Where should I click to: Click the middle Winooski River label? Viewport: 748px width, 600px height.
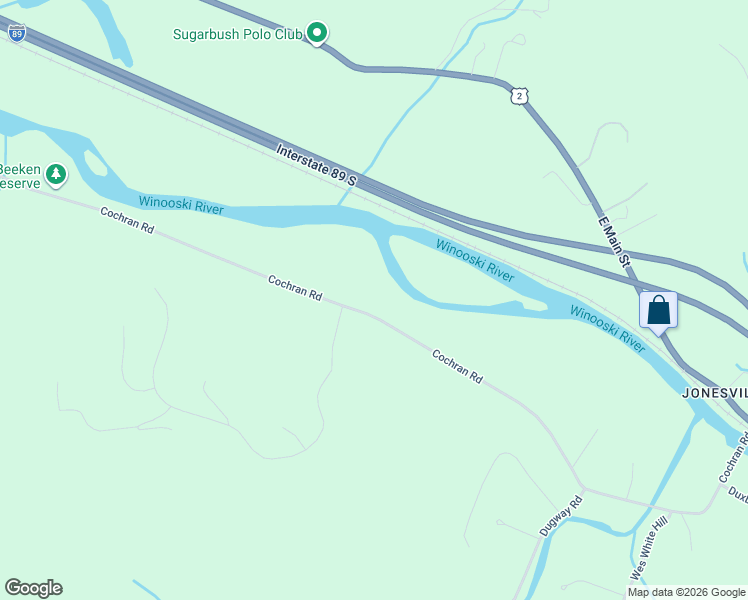click(475, 261)
